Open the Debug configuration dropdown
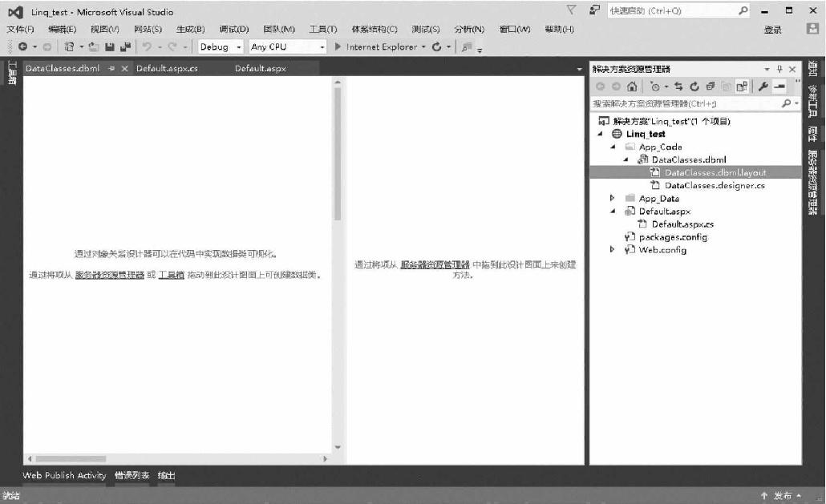This screenshot has height=504, width=826. coord(239,46)
